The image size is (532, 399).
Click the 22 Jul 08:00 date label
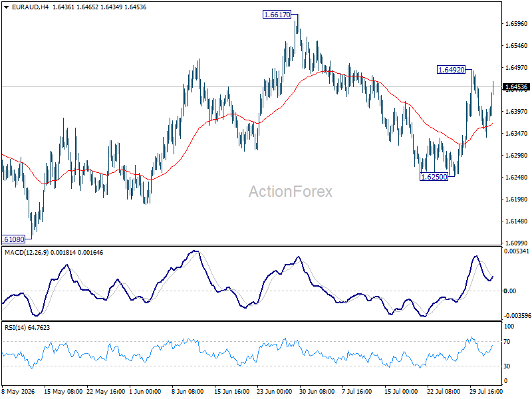coord(443,392)
